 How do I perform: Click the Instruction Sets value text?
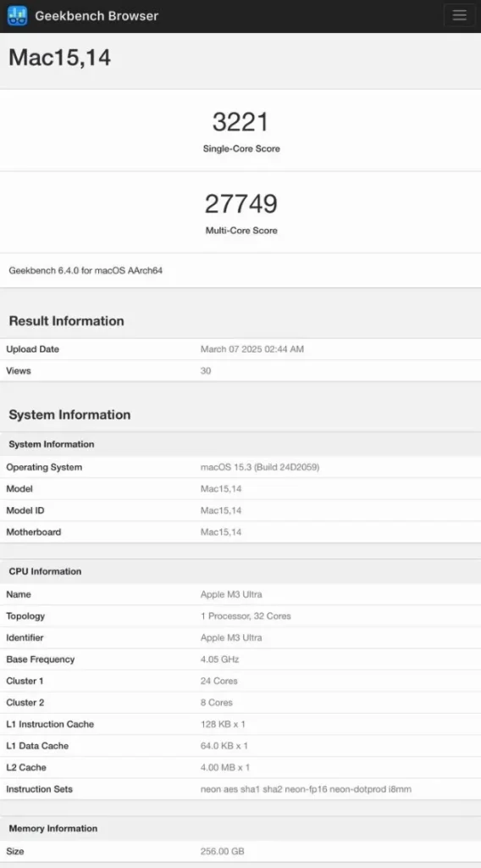306,789
